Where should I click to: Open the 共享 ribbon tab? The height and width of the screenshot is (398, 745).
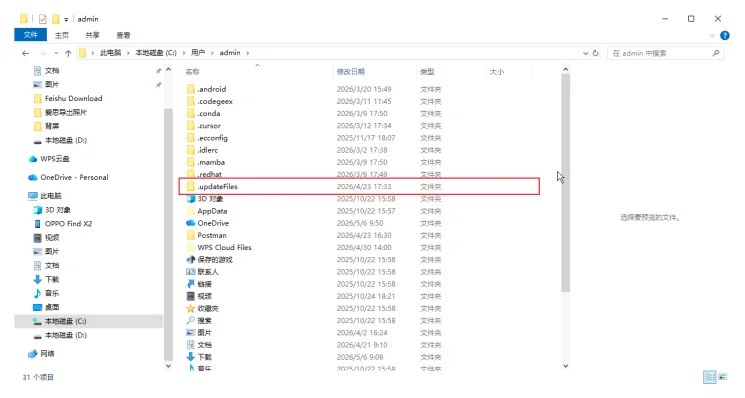pyautogui.click(x=93, y=35)
